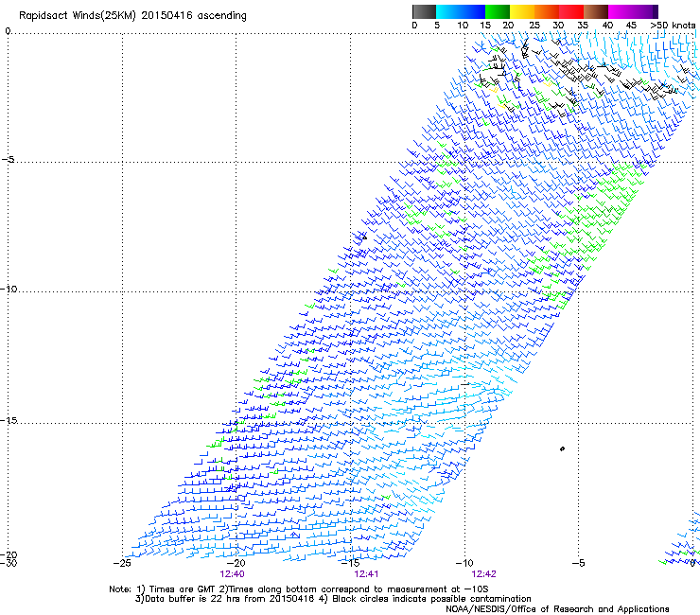The height and width of the screenshot is (615, 700).
Task: Click the -10 longitude label on bottom axis
Action: 464,563
